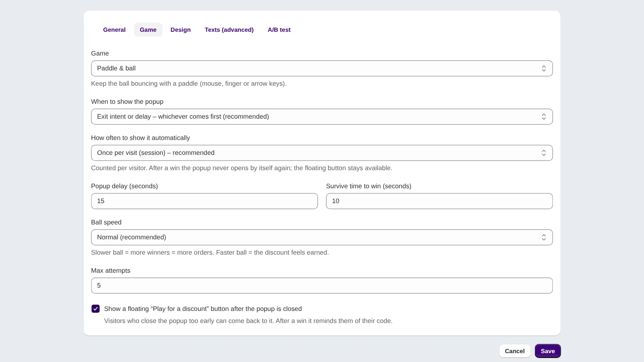
Task: Click the 'Counted per visitor' help text
Action: (x=242, y=168)
